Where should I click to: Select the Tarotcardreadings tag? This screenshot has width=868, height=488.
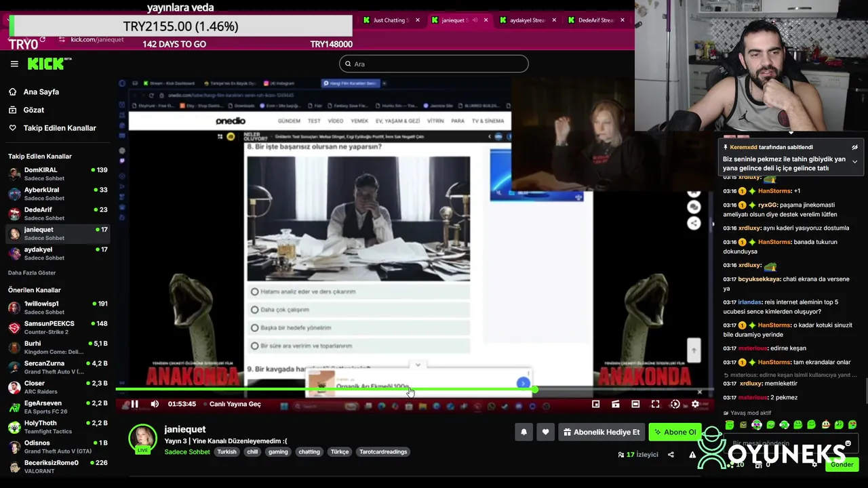[383, 451]
